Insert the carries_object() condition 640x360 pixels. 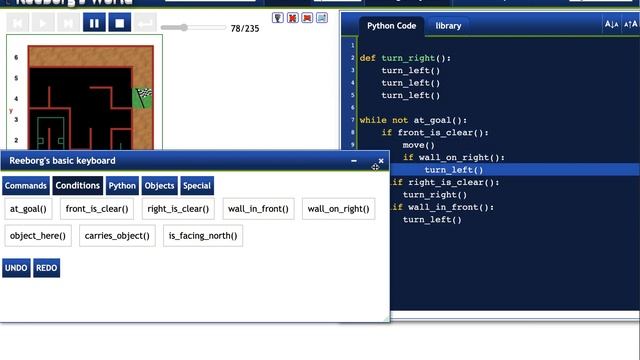pyautogui.click(x=117, y=236)
